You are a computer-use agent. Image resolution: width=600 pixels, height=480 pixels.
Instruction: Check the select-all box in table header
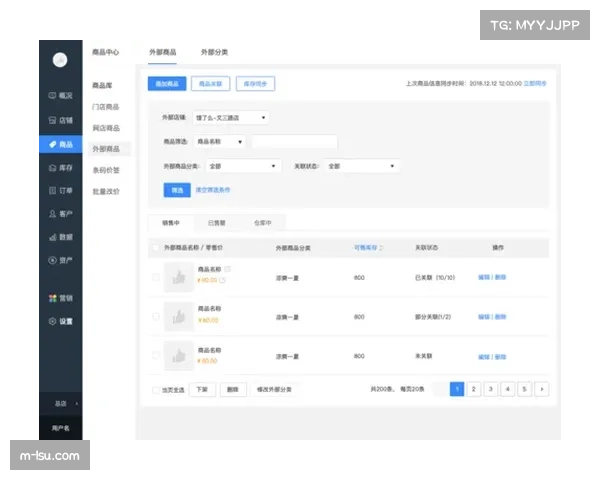(156, 247)
